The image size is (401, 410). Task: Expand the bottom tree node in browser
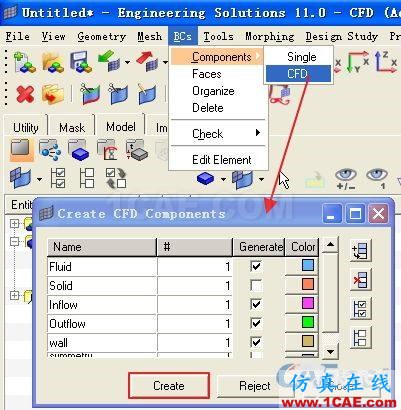14,295
